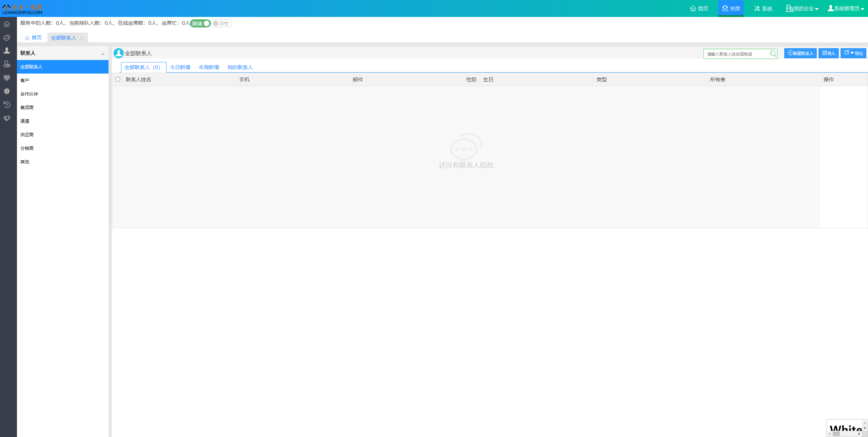The width and height of the screenshot is (868, 437).
Task: Click the 性别 column header
Action: (471, 79)
